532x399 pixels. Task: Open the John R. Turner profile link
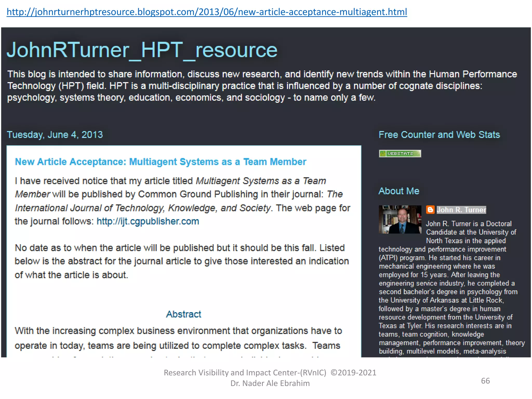(x=461, y=210)
